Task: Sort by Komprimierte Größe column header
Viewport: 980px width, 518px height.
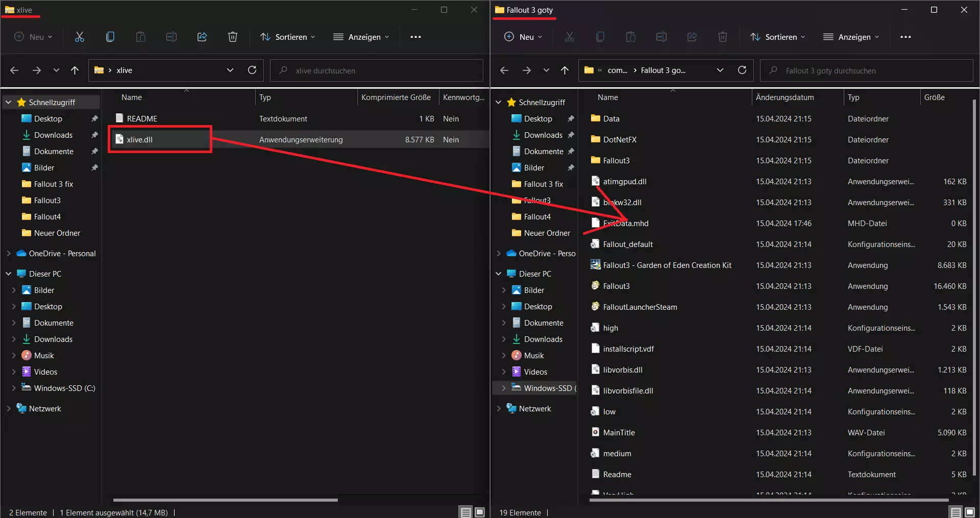Action: pyautogui.click(x=396, y=97)
